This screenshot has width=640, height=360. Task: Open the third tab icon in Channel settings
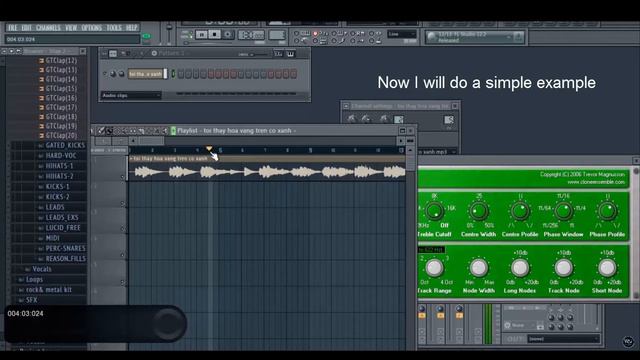coord(383,119)
